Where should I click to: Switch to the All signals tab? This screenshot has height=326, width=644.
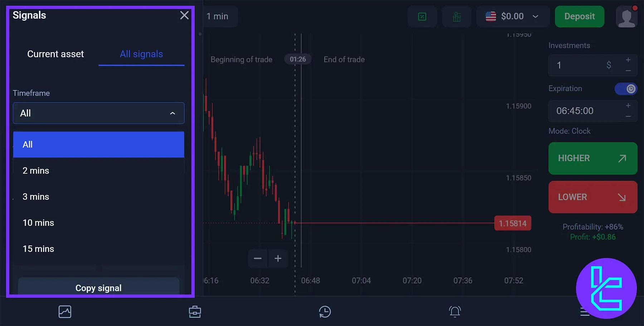pos(141,54)
